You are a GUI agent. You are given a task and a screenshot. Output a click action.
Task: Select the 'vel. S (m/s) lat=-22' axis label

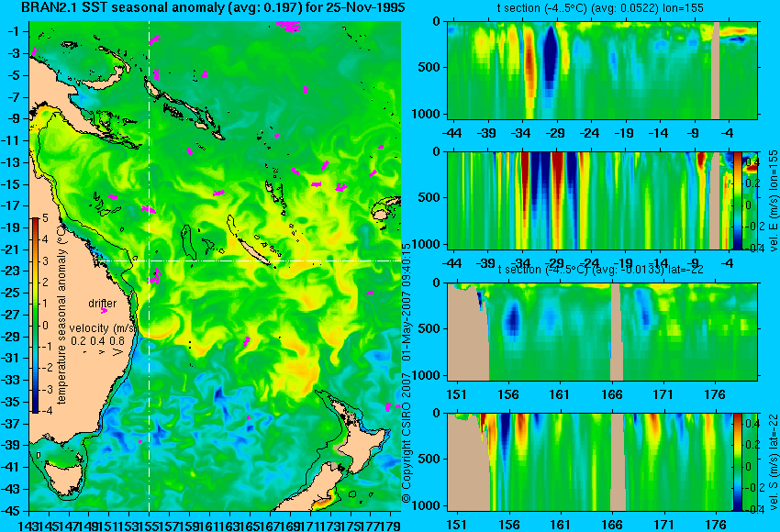773,462
